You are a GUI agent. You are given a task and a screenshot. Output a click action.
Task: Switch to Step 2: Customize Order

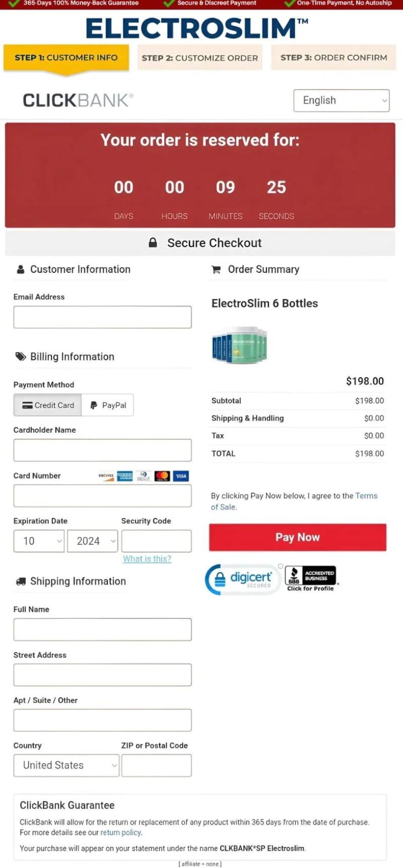(x=199, y=57)
